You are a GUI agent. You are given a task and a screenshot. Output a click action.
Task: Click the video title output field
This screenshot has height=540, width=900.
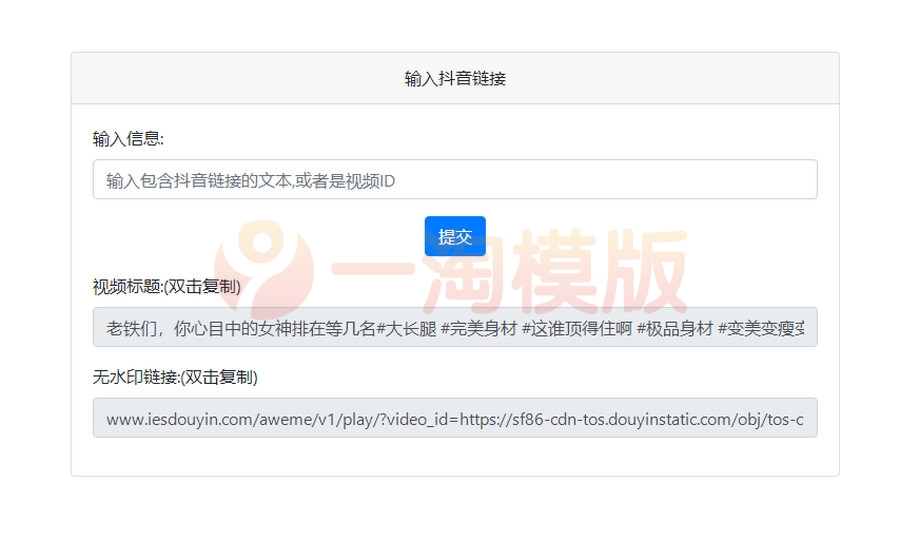(x=455, y=327)
